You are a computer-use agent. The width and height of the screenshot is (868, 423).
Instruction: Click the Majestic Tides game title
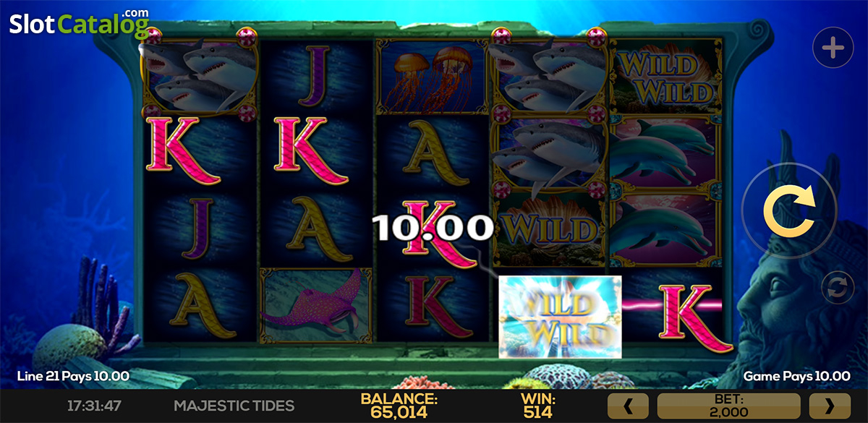234,406
